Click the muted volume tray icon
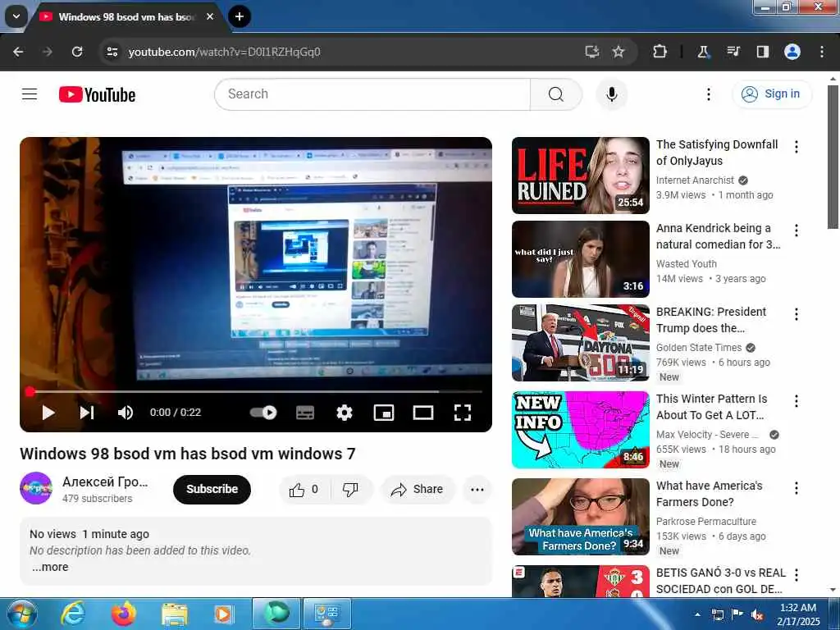This screenshot has height=630, width=840. 757,614
